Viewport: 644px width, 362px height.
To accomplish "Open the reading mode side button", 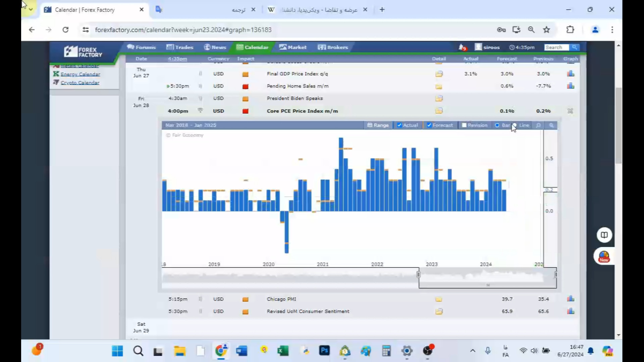I will (x=604, y=235).
